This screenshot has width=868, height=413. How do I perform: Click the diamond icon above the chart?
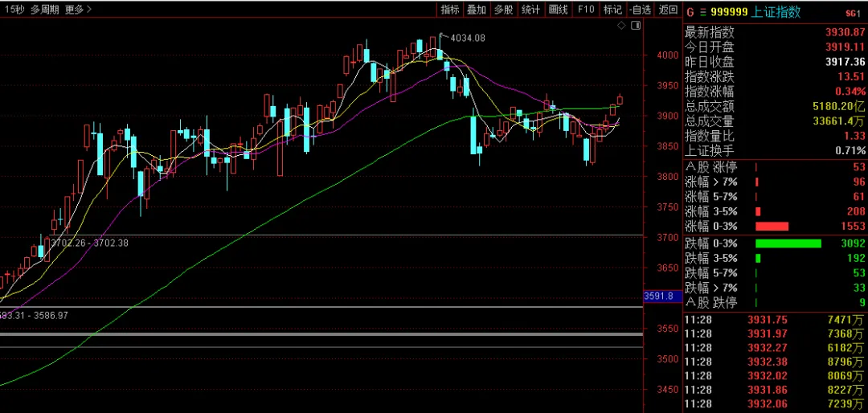point(621,27)
